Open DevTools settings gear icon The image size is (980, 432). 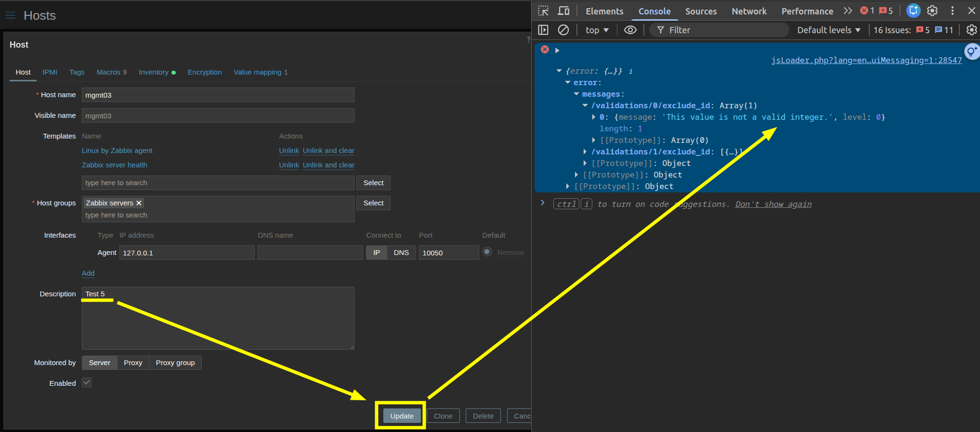click(932, 11)
